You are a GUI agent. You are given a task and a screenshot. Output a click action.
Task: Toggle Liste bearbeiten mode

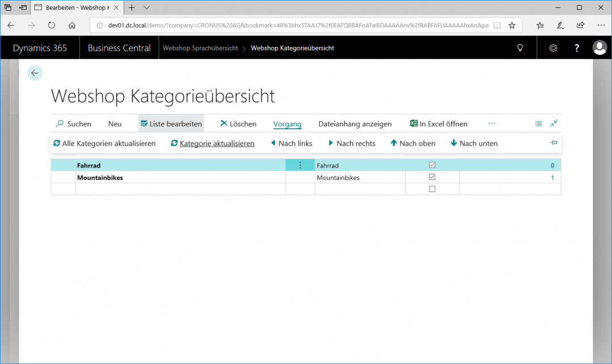171,123
